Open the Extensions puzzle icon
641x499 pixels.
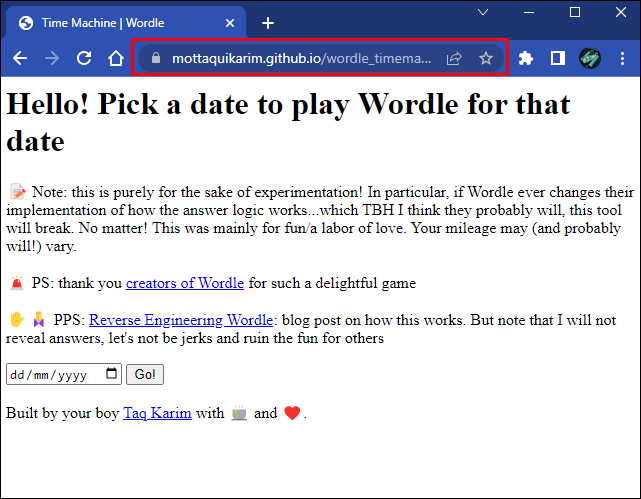point(526,58)
